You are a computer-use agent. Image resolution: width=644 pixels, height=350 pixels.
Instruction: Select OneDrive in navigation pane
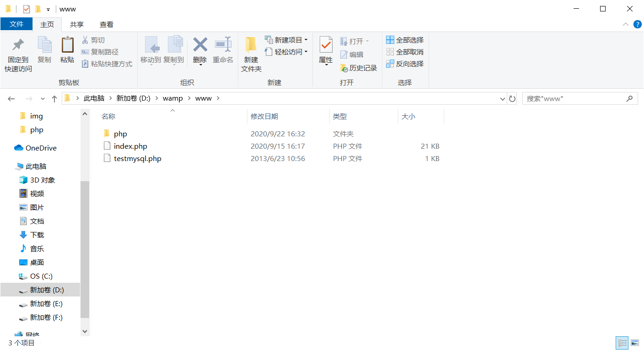tap(41, 148)
